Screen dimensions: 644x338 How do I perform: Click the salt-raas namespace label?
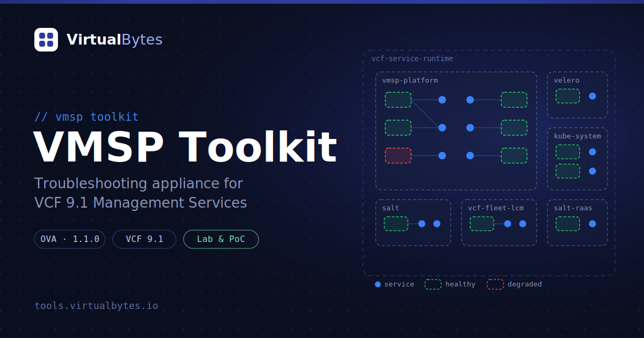573,208
